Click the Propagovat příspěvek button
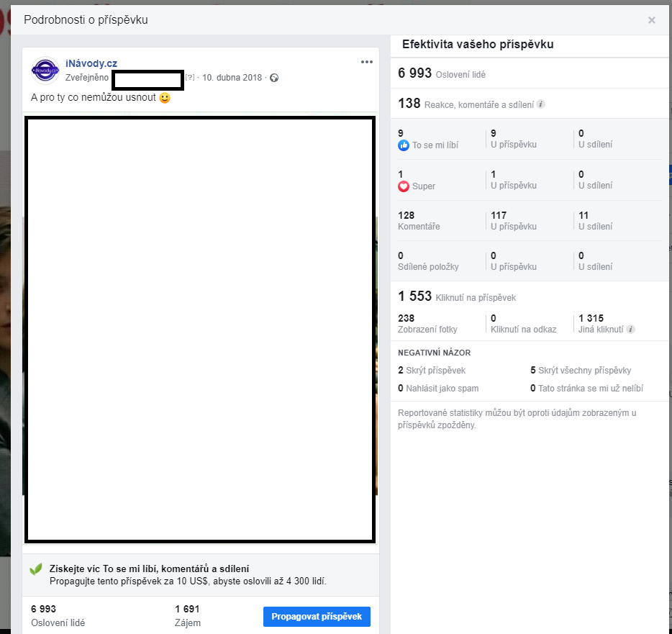Viewport: 672px width, 634px height. [x=317, y=617]
